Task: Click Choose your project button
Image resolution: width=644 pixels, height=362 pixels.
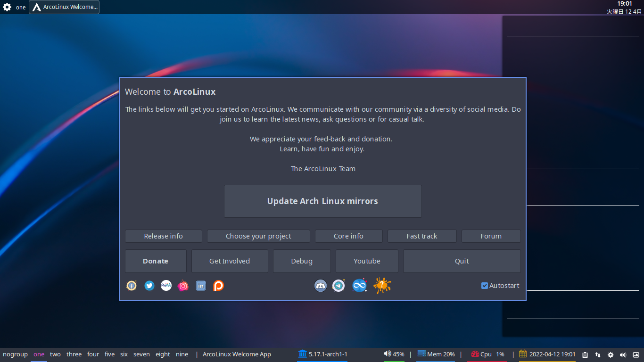Action: pyautogui.click(x=258, y=236)
